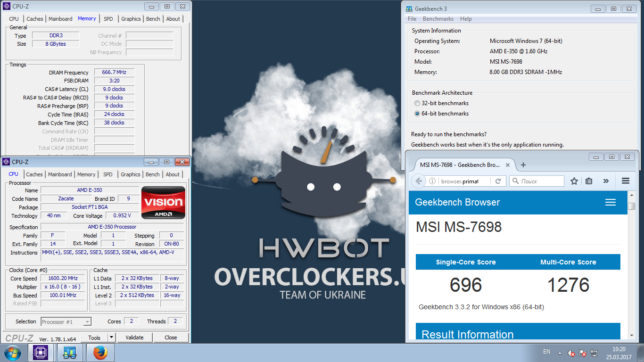Open Memory tab in lower CPU-Z
Image resolution: width=644 pixels, height=362 pixels.
coord(86,174)
